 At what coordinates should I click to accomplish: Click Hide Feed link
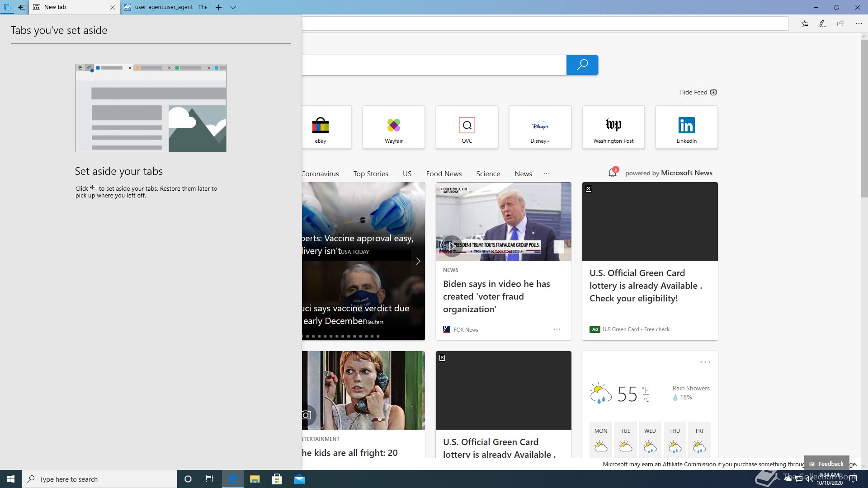(693, 92)
